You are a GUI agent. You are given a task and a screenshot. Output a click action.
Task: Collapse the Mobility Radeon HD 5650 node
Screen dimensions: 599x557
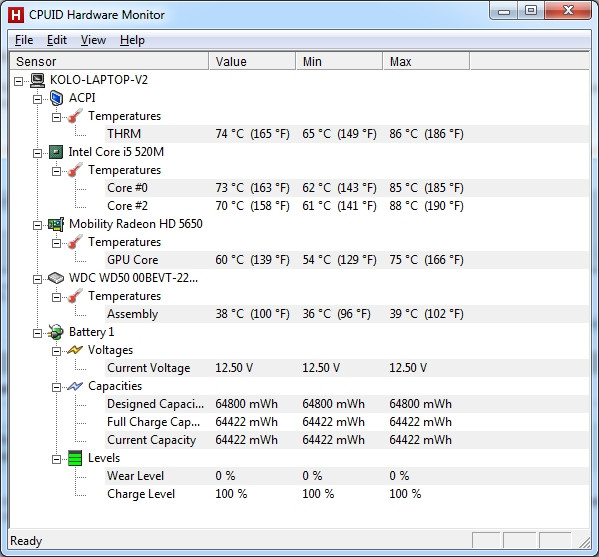point(37,225)
